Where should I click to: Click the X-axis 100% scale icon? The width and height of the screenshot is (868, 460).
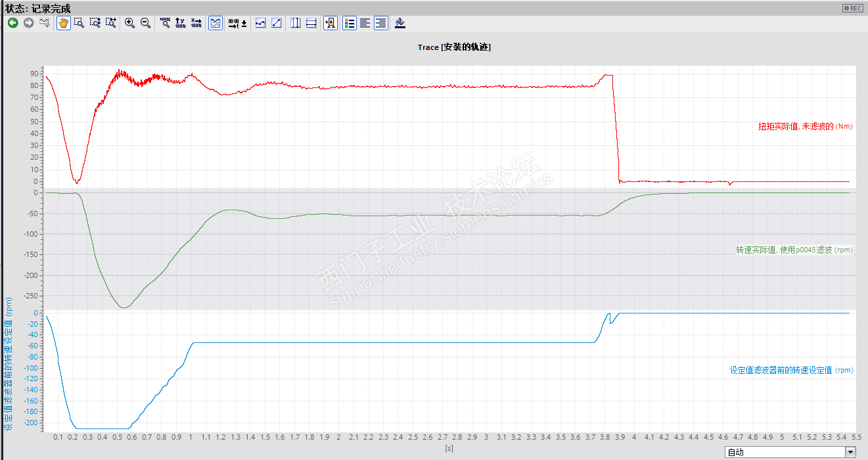(x=196, y=23)
